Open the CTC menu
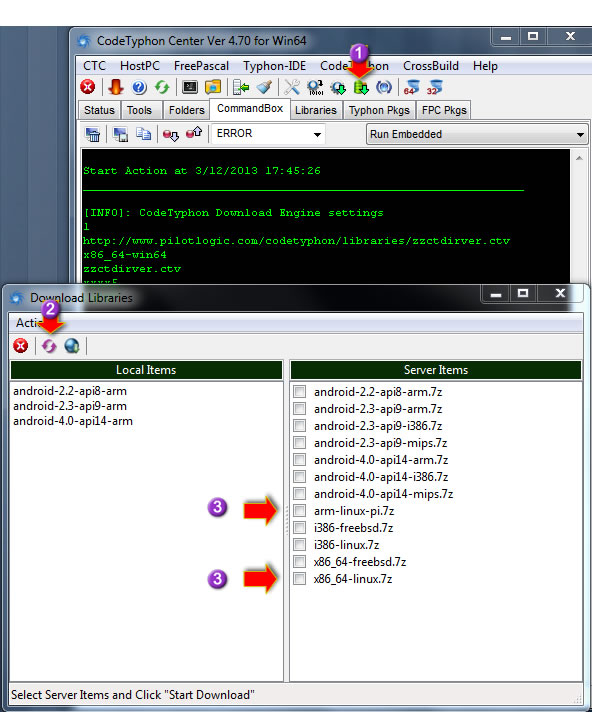The height and width of the screenshot is (712, 592). coord(94,66)
